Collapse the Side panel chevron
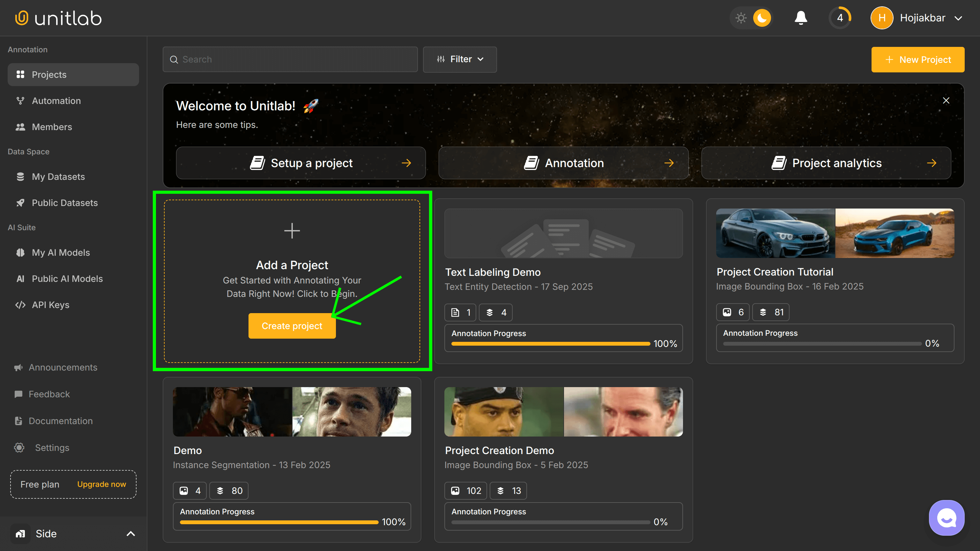The height and width of the screenshot is (551, 980). tap(131, 533)
